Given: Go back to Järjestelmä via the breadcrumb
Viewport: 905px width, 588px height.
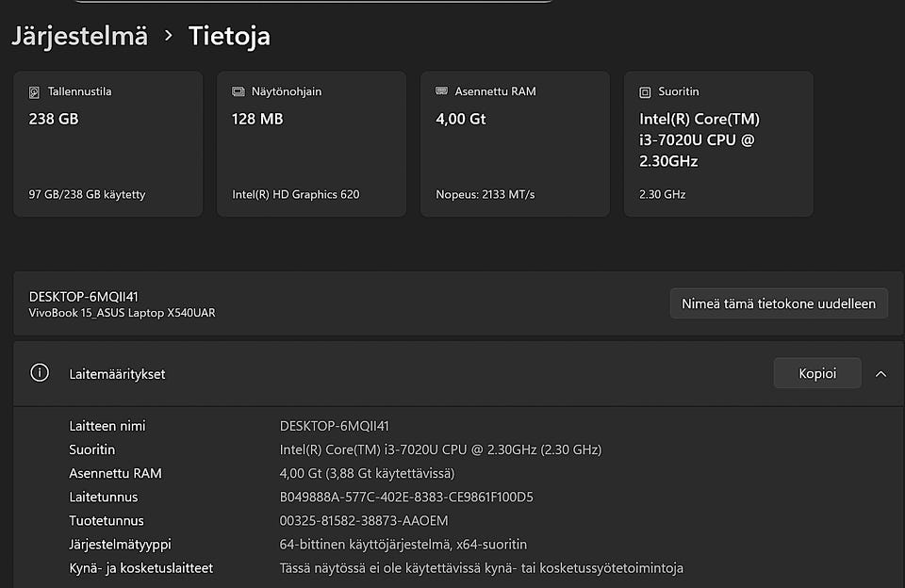Looking at the screenshot, I should point(79,36).
